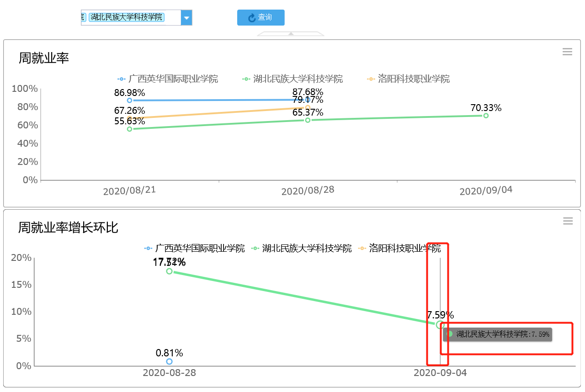
Task: Click the green data point at 2020-08-28 in 增长环比
Action: (169, 271)
